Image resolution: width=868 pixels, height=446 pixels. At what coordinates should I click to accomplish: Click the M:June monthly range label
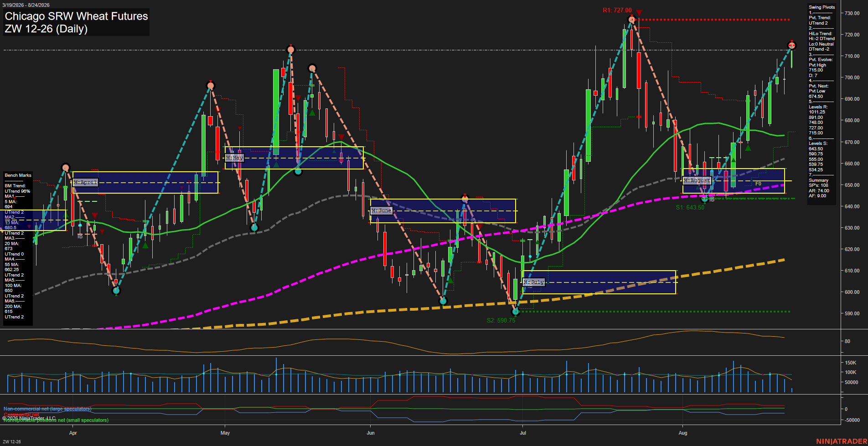click(381, 210)
